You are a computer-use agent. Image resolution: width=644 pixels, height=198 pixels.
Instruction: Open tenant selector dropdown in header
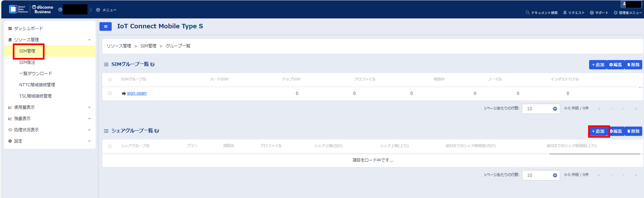[x=60, y=9]
